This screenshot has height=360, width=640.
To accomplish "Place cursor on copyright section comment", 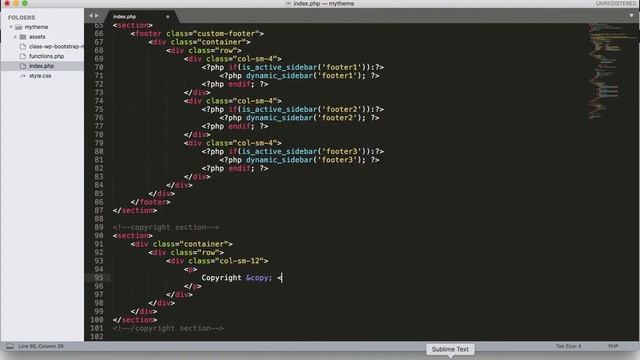I will coord(166,227).
